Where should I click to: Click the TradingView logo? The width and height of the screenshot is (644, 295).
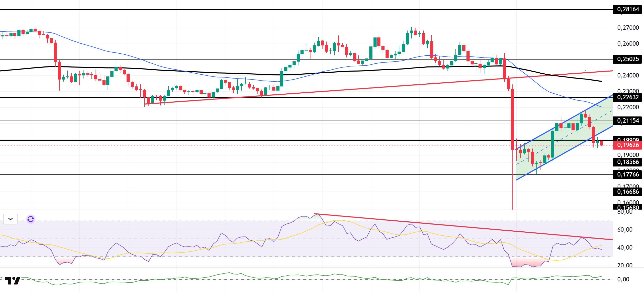click(13, 281)
